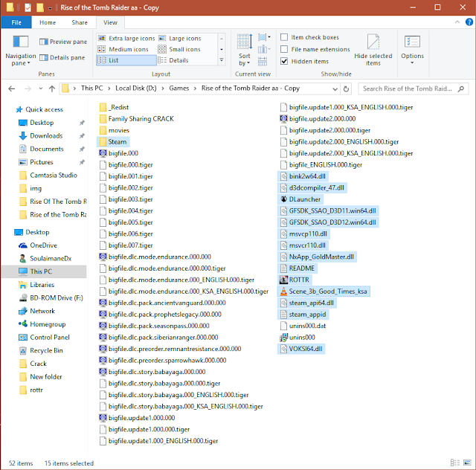This screenshot has width=476, height=470.
Task: Go up one folder level
Action: tap(52, 88)
